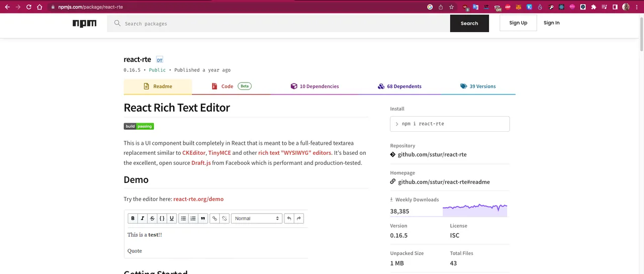Open the Code tab
The width and height of the screenshot is (644, 274).
[231, 86]
